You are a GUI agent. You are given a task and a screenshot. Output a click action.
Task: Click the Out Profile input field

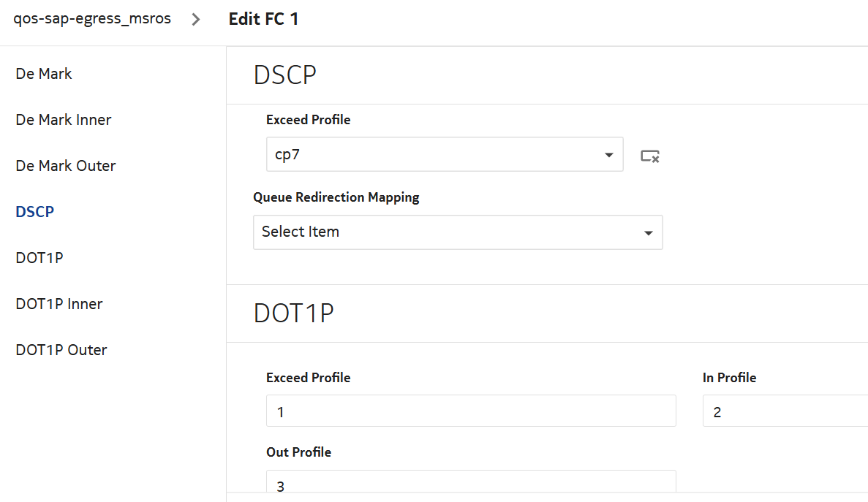[471, 482]
